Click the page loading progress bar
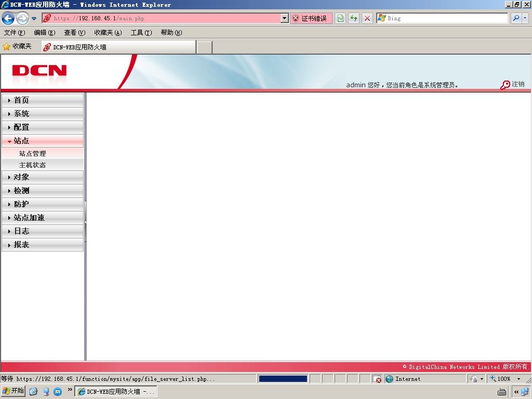This screenshot has height=399, width=532. (x=283, y=379)
